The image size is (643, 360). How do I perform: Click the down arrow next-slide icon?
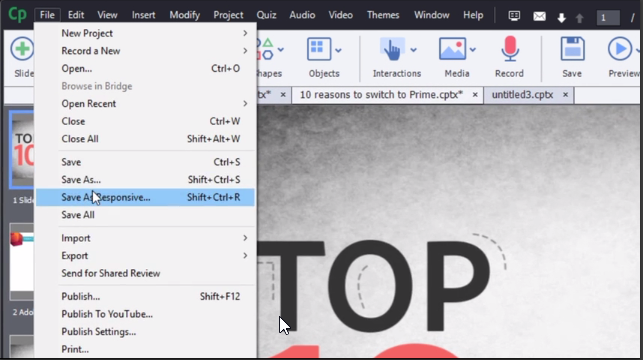pyautogui.click(x=561, y=18)
